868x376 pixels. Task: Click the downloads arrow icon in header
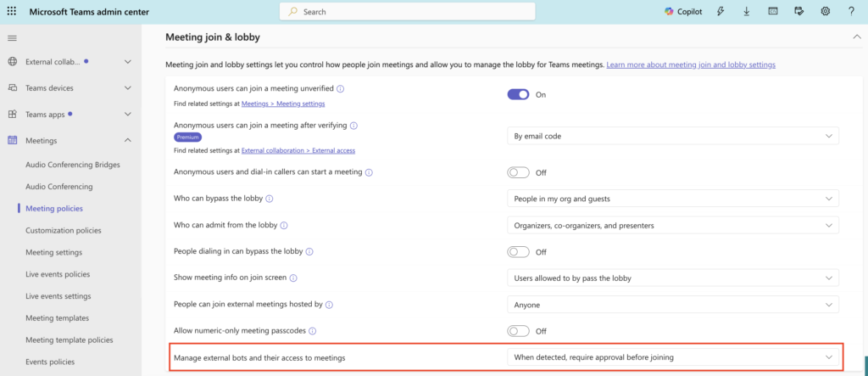[x=747, y=11]
